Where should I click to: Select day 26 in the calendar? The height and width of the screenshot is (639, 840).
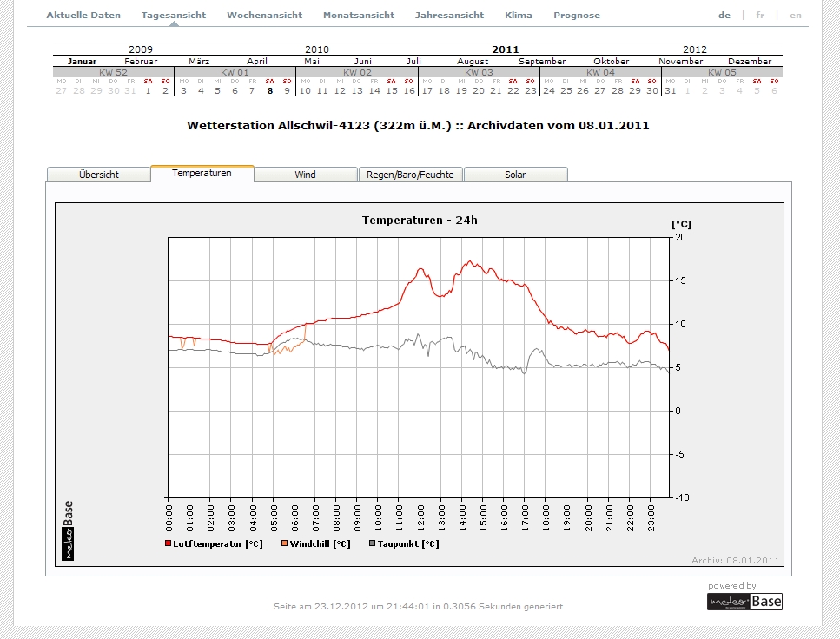pos(583,90)
